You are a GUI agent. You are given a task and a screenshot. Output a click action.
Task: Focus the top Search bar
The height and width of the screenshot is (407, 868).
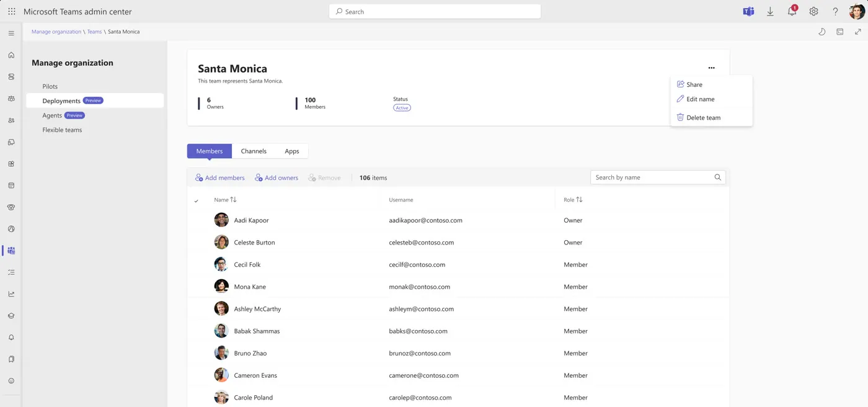click(435, 11)
